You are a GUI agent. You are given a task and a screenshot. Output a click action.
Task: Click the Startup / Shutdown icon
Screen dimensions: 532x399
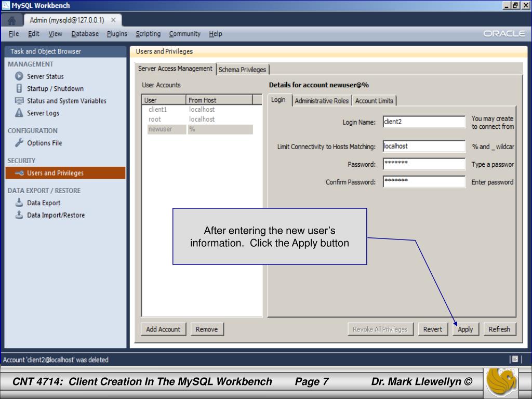tap(19, 89)
